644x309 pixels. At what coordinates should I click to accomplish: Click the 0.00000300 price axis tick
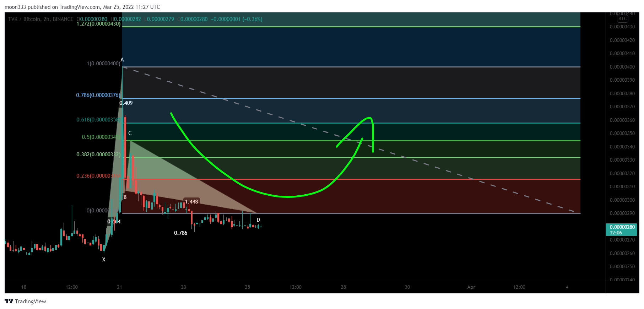pyautogui.click(x=622, y=200)
